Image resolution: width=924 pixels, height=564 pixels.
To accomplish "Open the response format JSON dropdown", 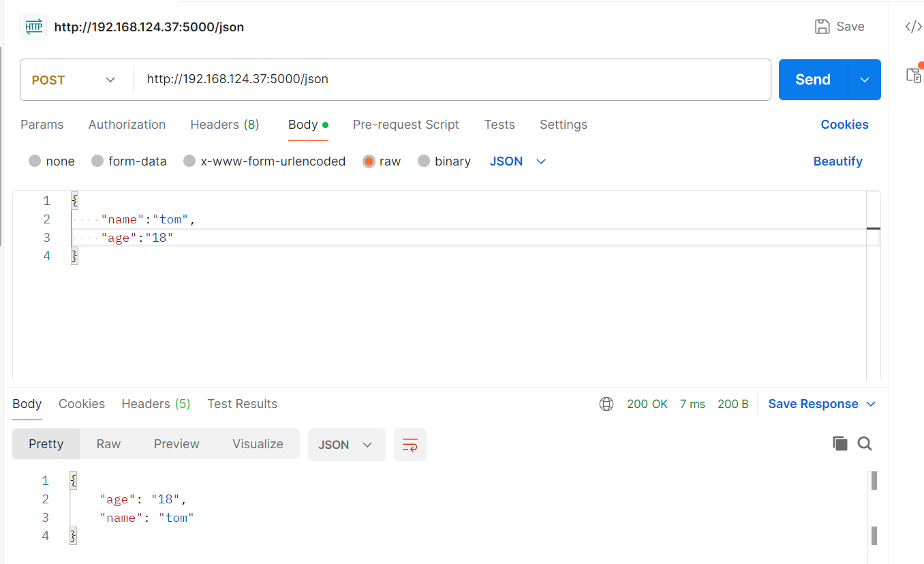I will [x=346, y=445].
